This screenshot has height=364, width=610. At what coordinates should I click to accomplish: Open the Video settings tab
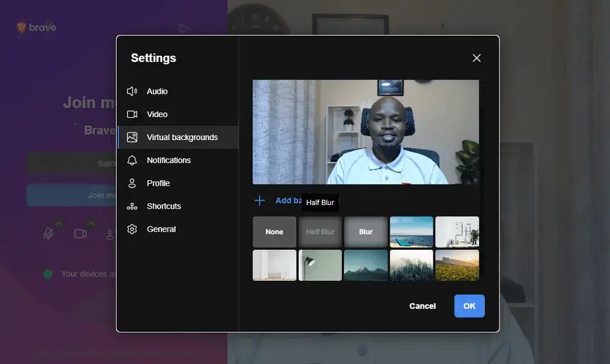157,115
